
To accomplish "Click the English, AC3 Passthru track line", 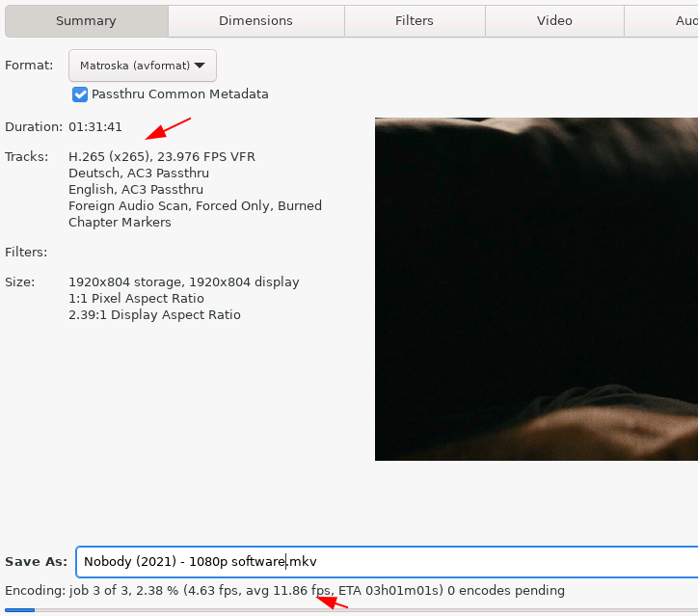I will [x=136, y=190].
